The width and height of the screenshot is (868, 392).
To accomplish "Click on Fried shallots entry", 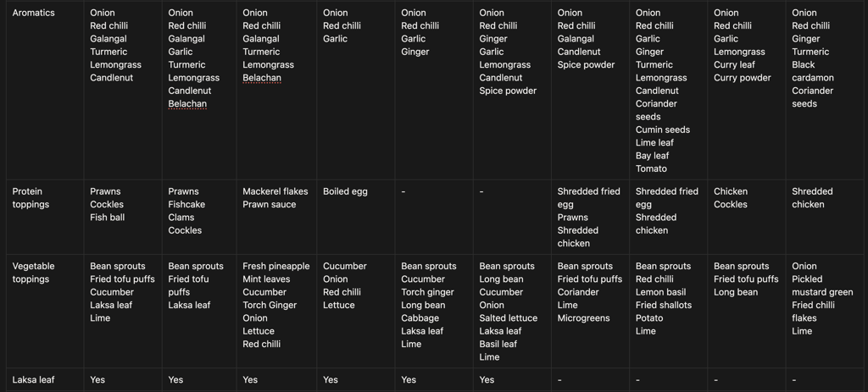I will [x=663, y=305].
